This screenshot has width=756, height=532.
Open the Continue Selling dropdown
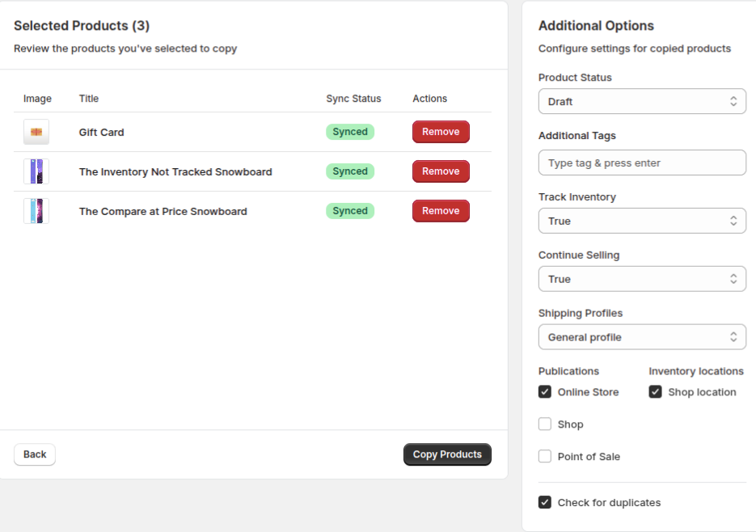coord(642,279)
